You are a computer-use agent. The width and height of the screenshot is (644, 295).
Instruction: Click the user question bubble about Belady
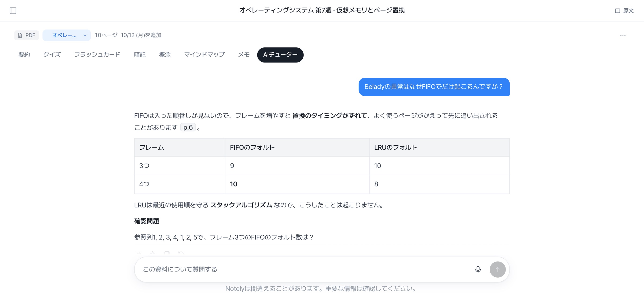click(434, 87)
